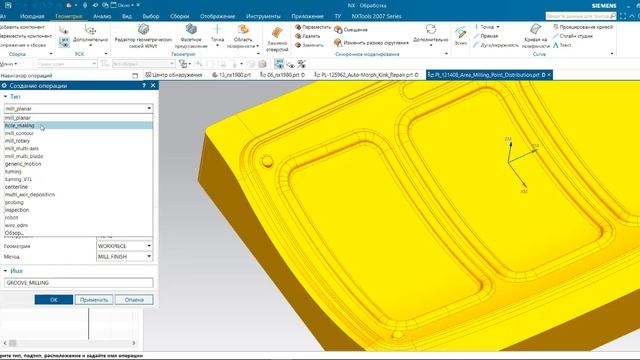Select the Прямая line tool

486,36
